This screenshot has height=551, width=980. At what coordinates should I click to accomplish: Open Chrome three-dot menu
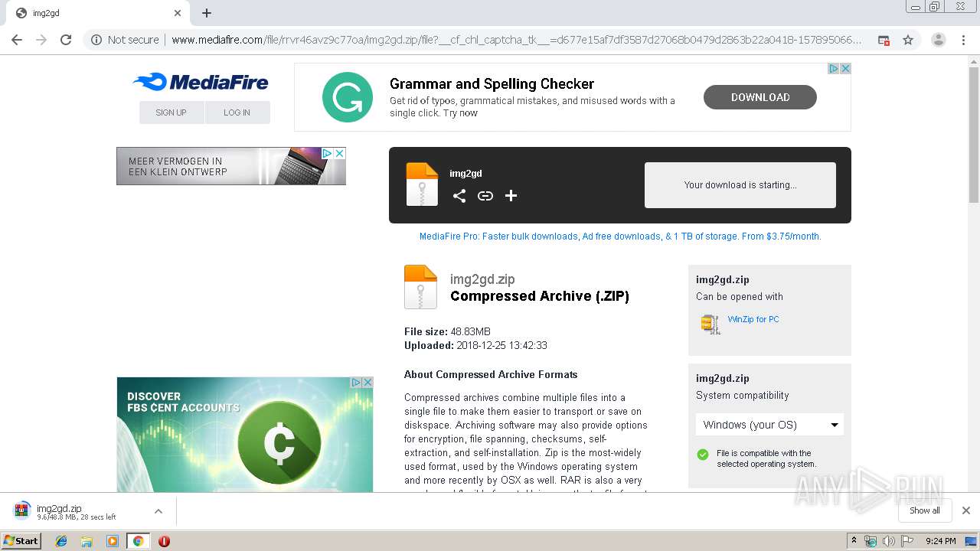tap(963, 40)
